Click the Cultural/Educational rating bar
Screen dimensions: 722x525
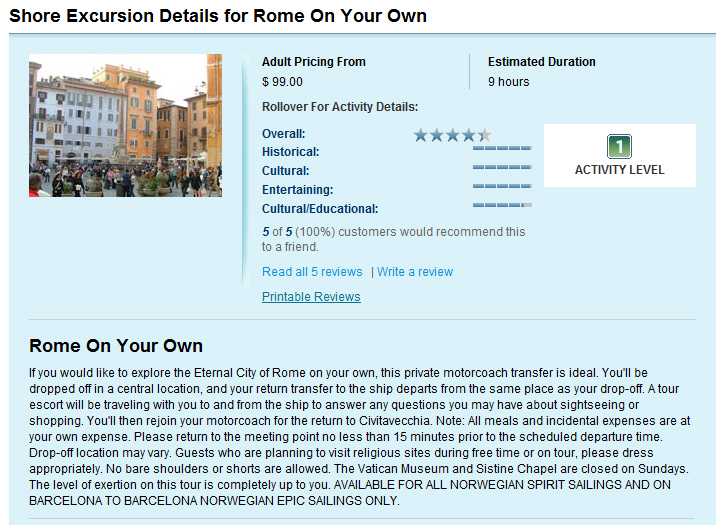click(502, 205)
